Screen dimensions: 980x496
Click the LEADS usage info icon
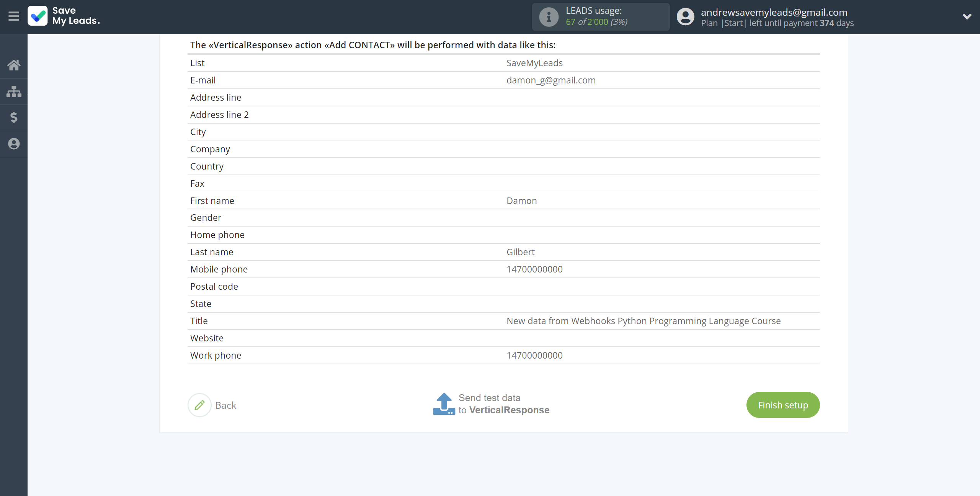pyautogui.click(x=549, y=17)
